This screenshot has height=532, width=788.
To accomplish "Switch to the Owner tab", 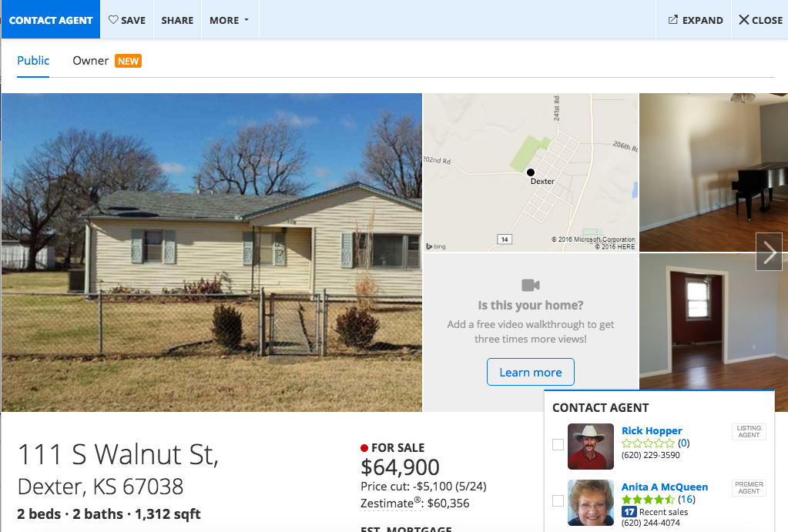I will point(90,61).
